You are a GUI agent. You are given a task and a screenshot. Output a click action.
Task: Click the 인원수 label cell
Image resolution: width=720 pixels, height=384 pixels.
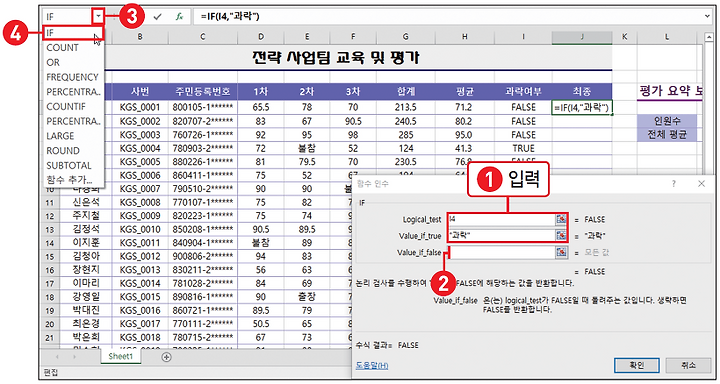[x=667, y=121]
